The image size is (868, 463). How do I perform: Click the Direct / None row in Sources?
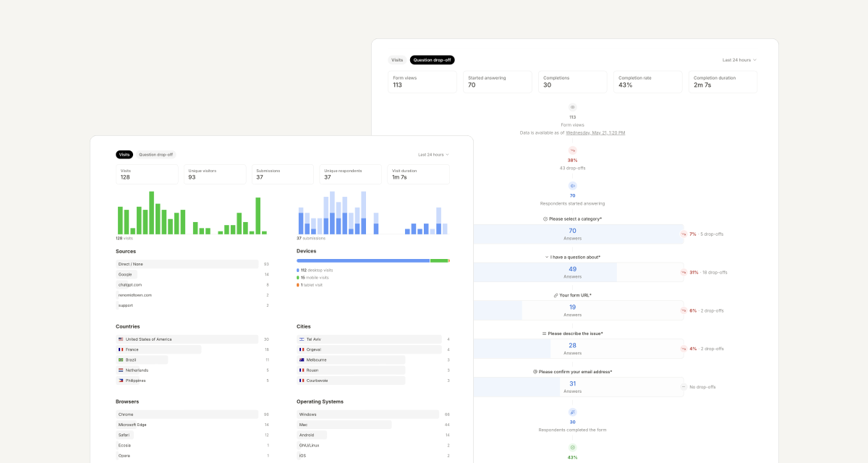(x=192, y=264)
